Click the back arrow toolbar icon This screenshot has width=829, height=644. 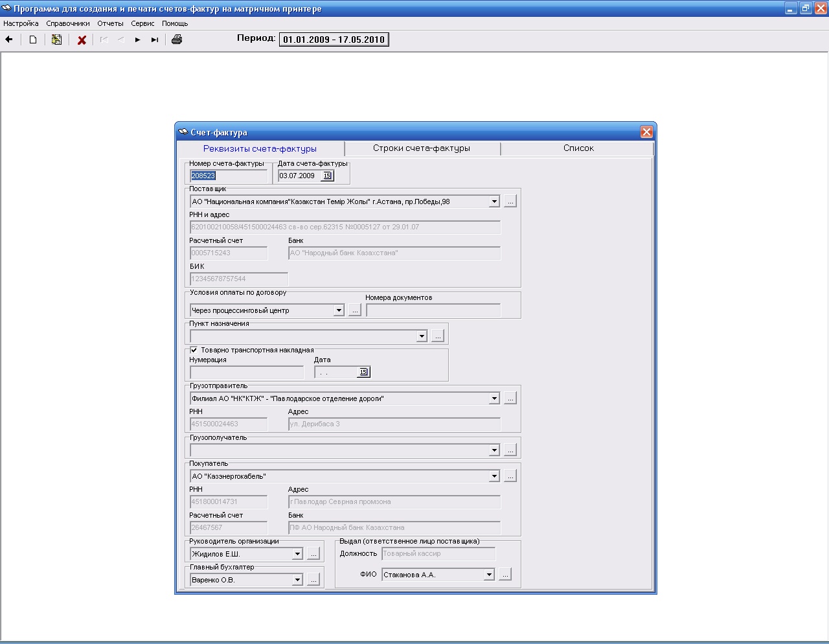9,40
